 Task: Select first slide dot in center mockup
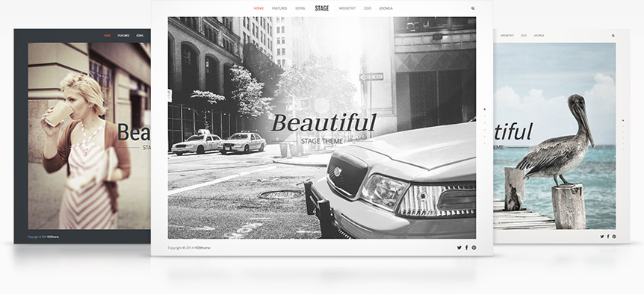tap(485, 110)
